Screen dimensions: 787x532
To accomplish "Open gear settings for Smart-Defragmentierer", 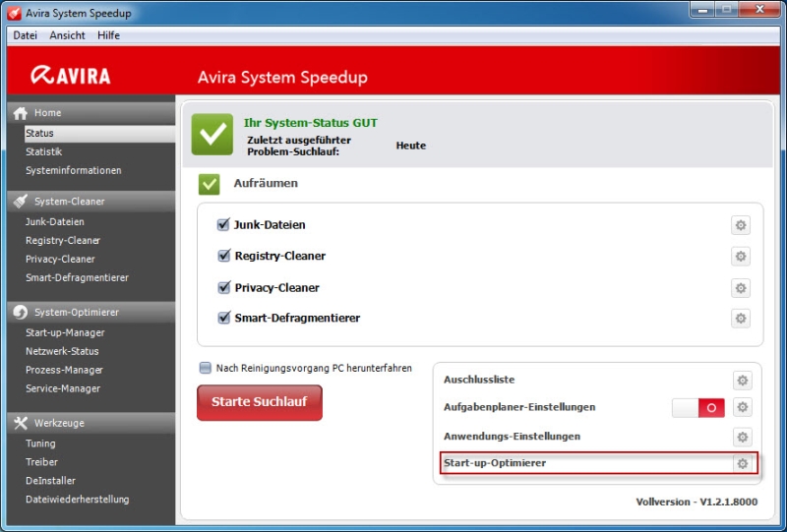I will (x=741, y=319).
